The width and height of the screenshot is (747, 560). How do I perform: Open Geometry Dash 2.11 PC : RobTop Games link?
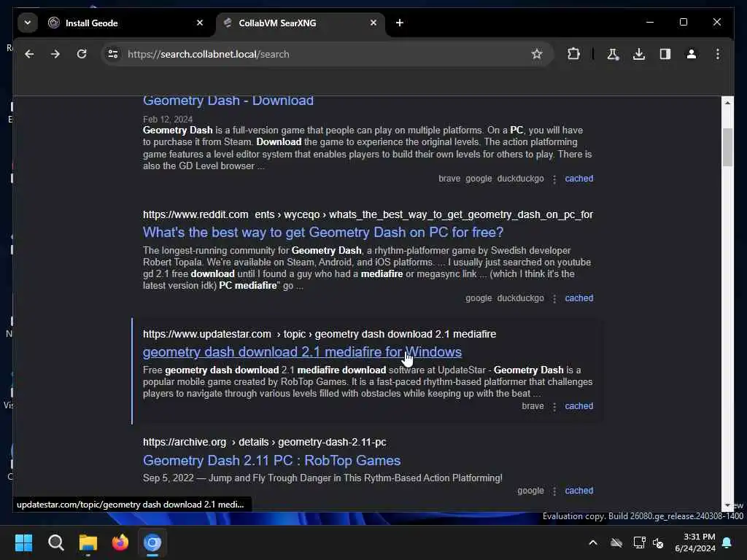(x=271, y=461)
